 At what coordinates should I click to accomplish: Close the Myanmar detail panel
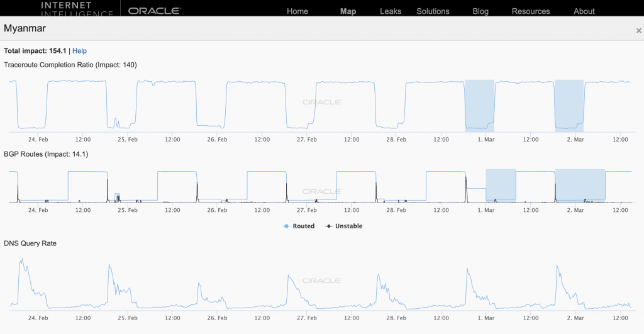(x=639, y=30)
